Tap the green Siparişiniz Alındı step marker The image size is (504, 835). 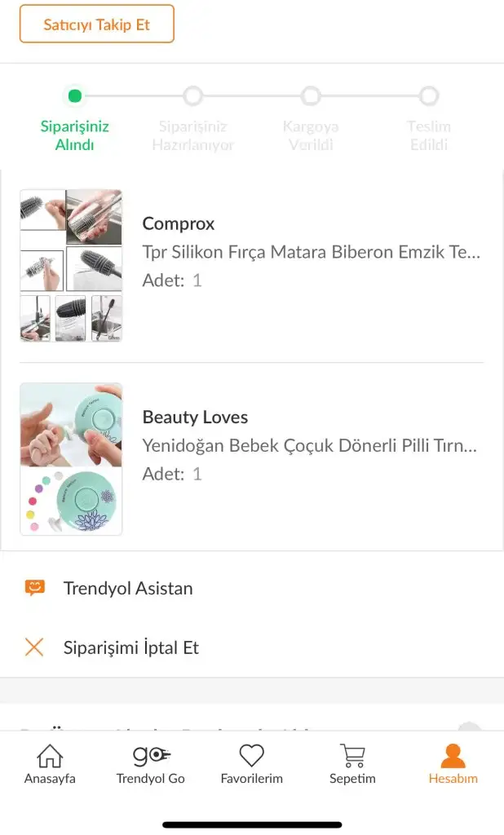click(75, 96)
